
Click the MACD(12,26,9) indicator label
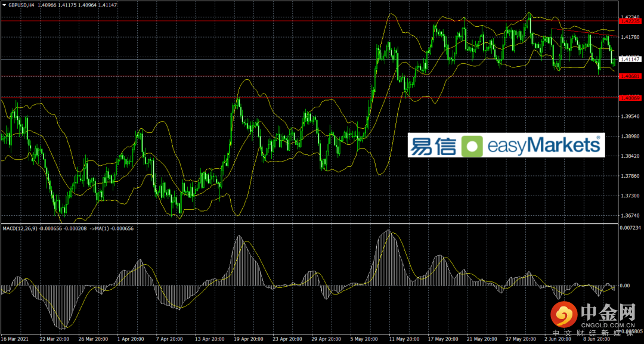18,228
